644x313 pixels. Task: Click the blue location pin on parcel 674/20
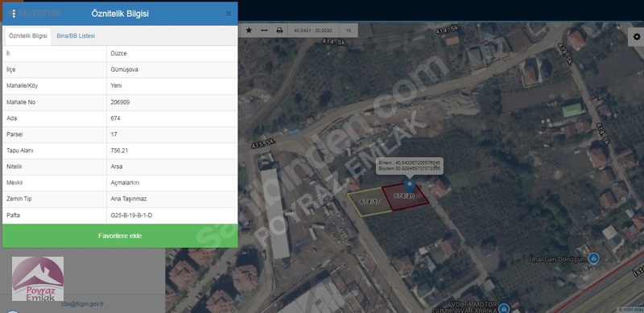tap(410, 186)
